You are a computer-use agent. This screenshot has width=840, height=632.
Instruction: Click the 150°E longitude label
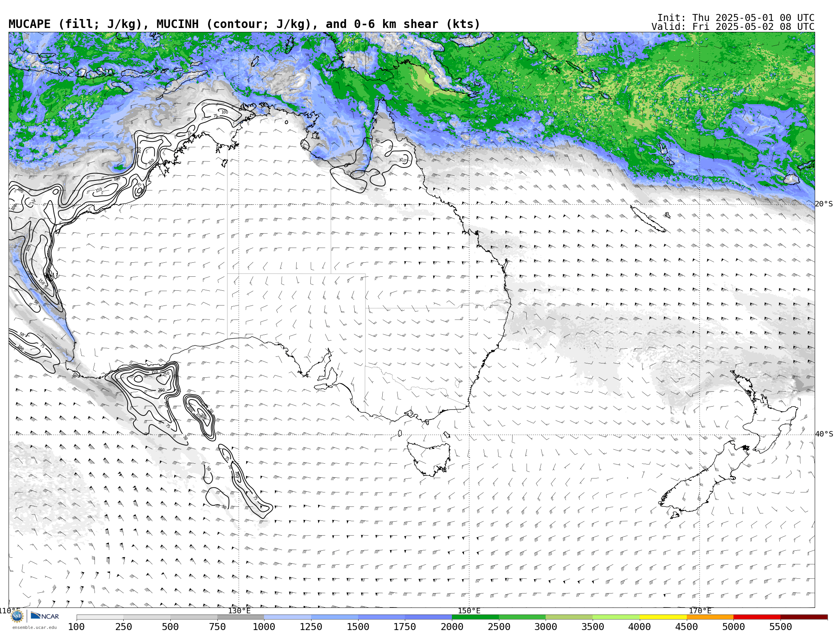point(469,611)
